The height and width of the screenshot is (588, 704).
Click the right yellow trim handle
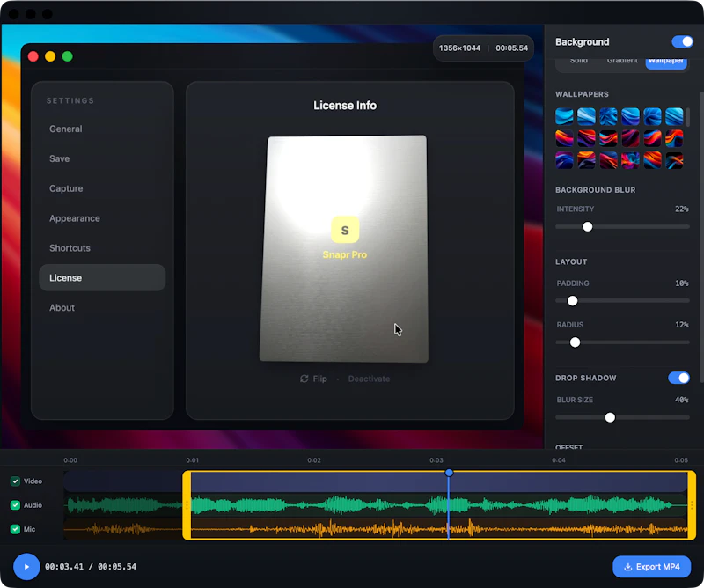point(692,505)
